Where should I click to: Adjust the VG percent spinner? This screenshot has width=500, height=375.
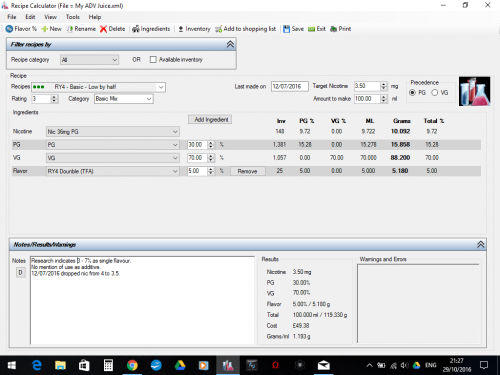pyautogui.click(x=211, y=158)
